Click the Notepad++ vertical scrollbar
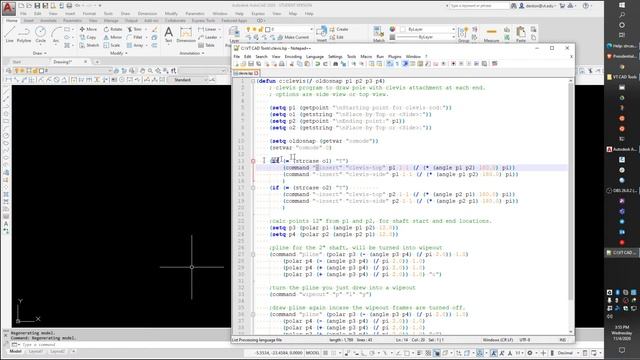Image resolution: width=640 pixels, height=360 pixels. (x=571, y=206)
